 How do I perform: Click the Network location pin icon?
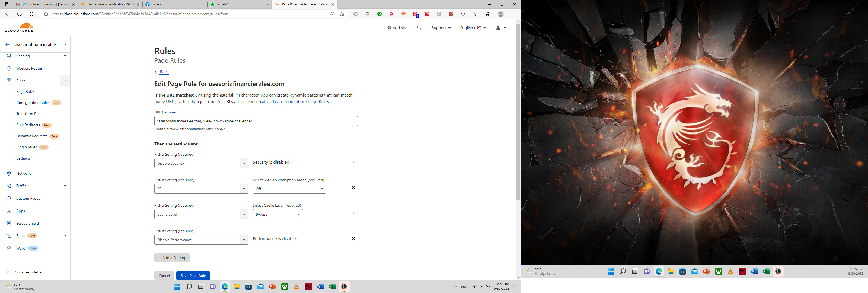(x=9, y=173)
